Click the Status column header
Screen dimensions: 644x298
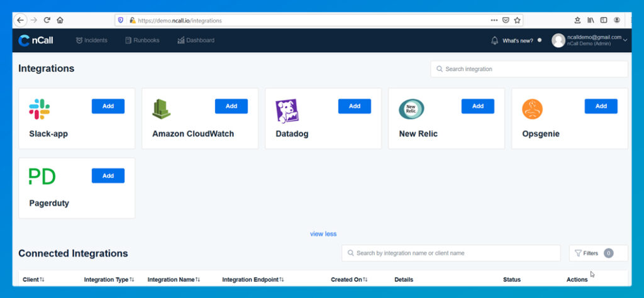click(512, 280)
